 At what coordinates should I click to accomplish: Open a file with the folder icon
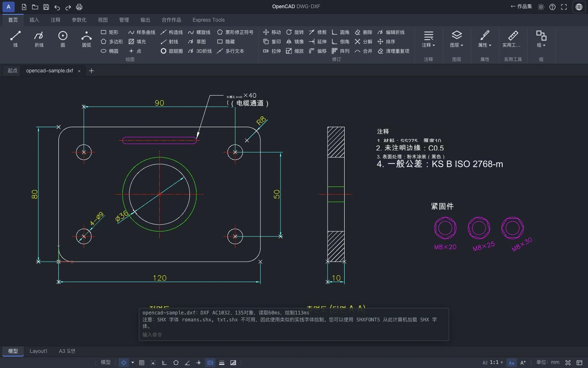coord(35,7)
